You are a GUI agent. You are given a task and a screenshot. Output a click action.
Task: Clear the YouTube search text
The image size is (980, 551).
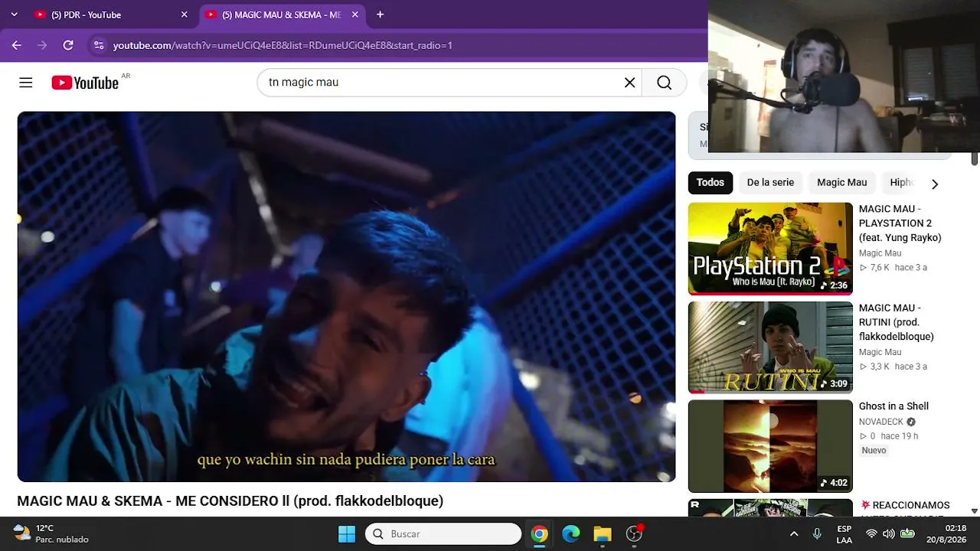[629, 83]
